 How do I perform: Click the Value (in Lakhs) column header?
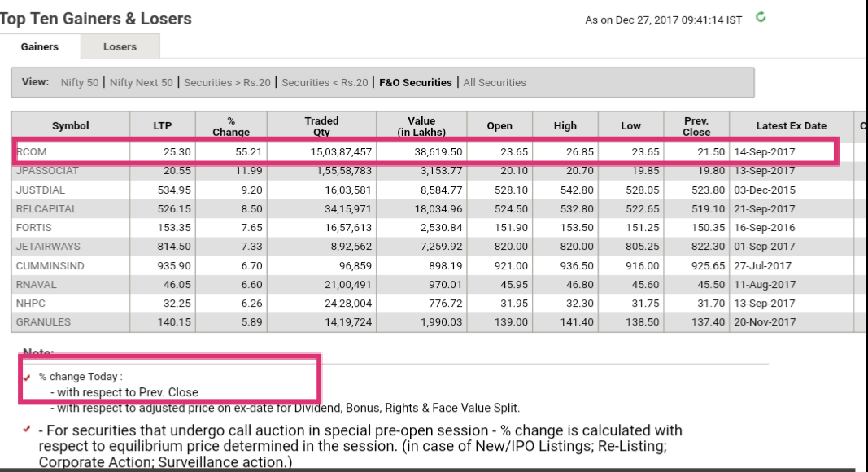click(x=422, y=126)
